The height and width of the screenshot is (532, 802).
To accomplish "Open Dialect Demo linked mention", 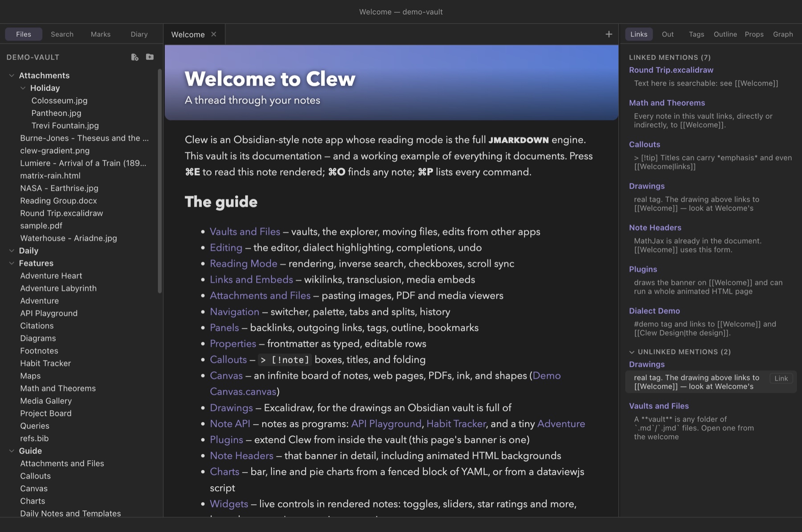I will pos(655,311).
